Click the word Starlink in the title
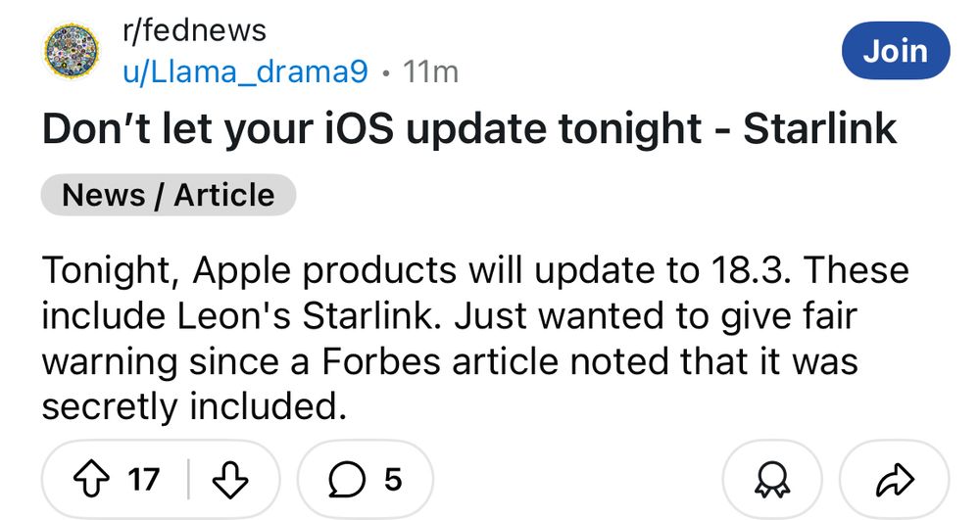Screen dimensions: 980x520 819,128
